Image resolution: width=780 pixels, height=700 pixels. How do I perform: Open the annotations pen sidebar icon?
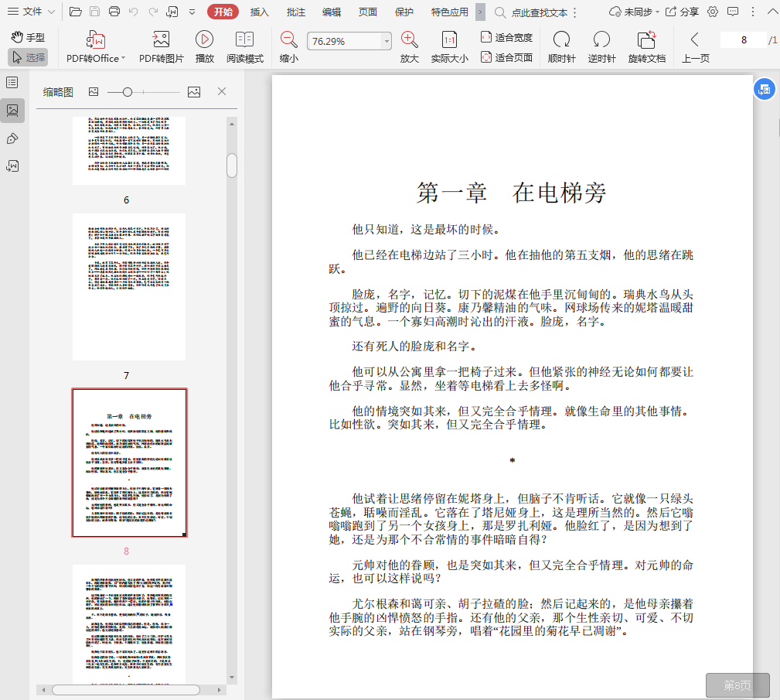(x=12, y=138)
